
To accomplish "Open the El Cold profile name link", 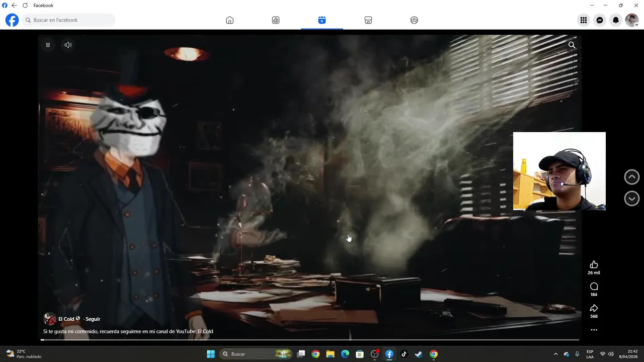I will [x=66, y=319].
